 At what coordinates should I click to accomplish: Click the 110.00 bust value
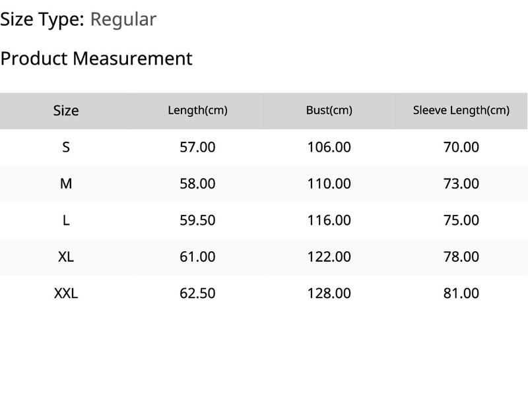tap(329, 184)
